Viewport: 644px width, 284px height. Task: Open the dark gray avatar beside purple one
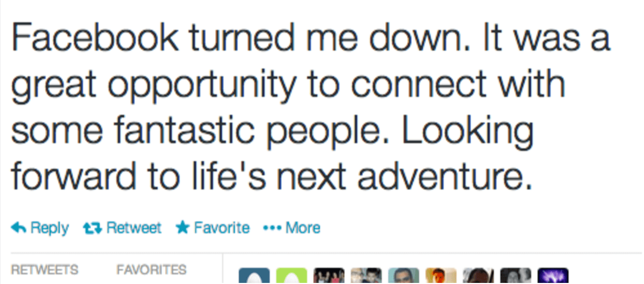(515, 276)
